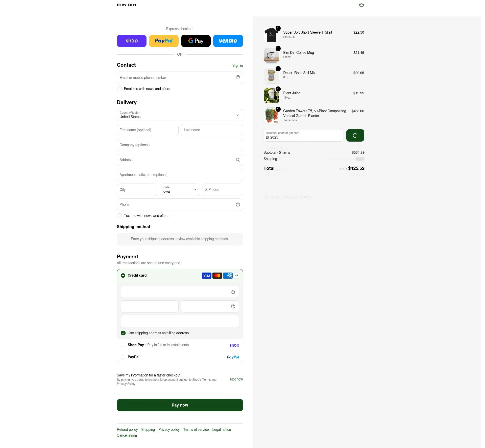This screenshot has width=485, height=448.
Task: Uncheck Use shipping address as billing address
Action: 123,333
